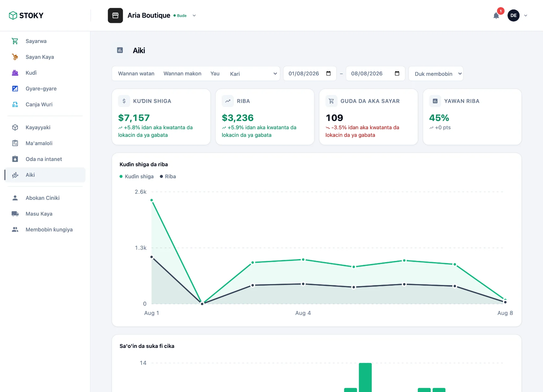Click the 109 units sold value
Viewport: 543px width, 392px height.
pyautogui.click(x=334, y=118)
